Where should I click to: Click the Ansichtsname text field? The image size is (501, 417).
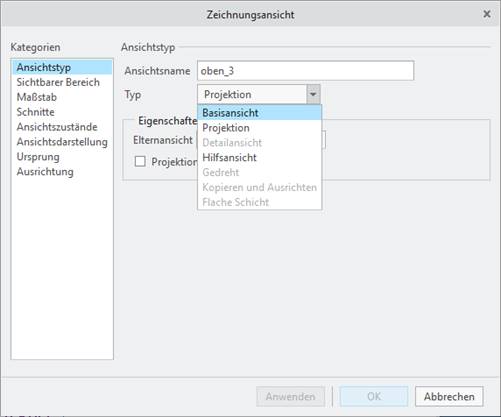tap(305, 71)
